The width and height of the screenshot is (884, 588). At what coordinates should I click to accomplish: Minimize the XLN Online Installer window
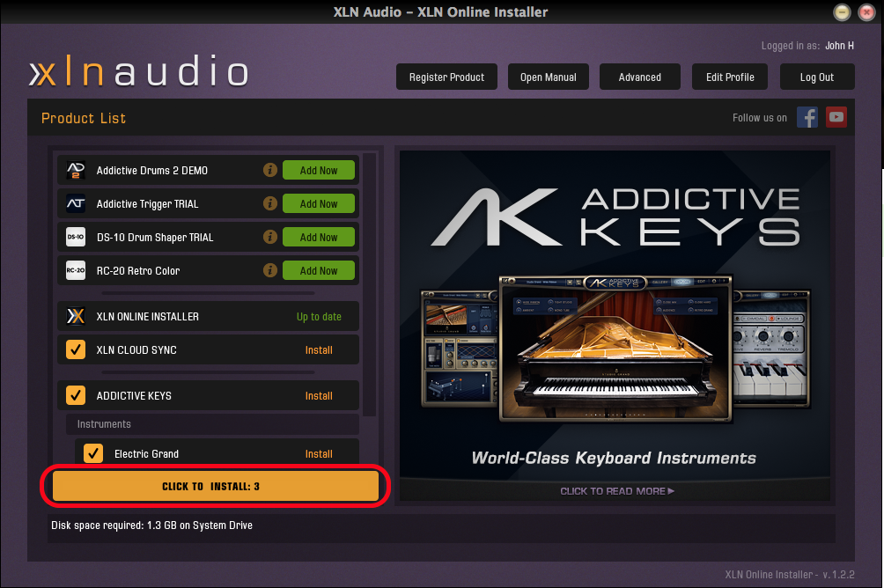(843, 11)
